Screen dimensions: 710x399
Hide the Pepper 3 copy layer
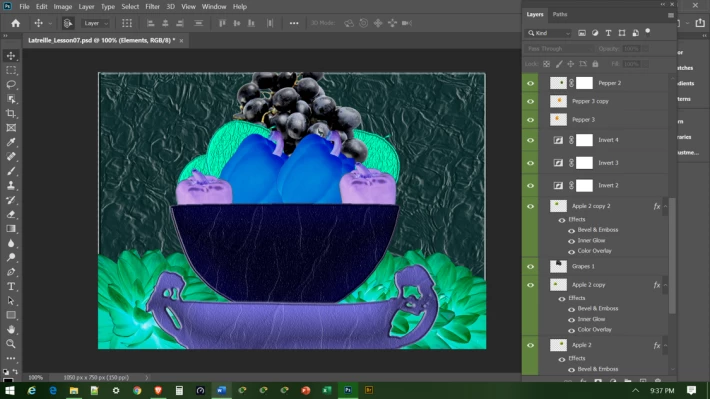(x=530, y=101)
